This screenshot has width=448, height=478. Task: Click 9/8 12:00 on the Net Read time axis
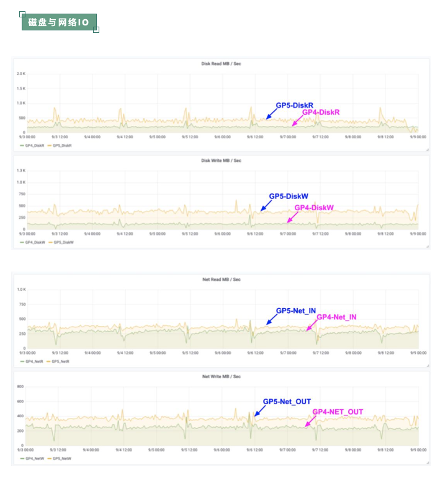click(x=386, y=353)
